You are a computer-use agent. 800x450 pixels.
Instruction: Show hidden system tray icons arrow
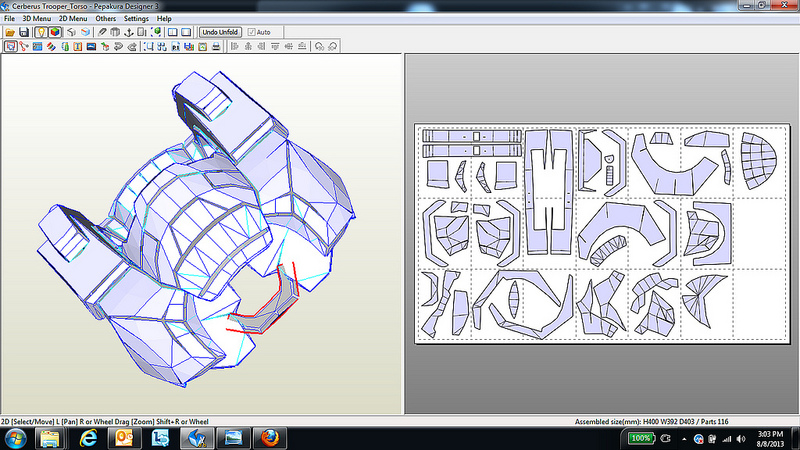(x=684, y=439)
